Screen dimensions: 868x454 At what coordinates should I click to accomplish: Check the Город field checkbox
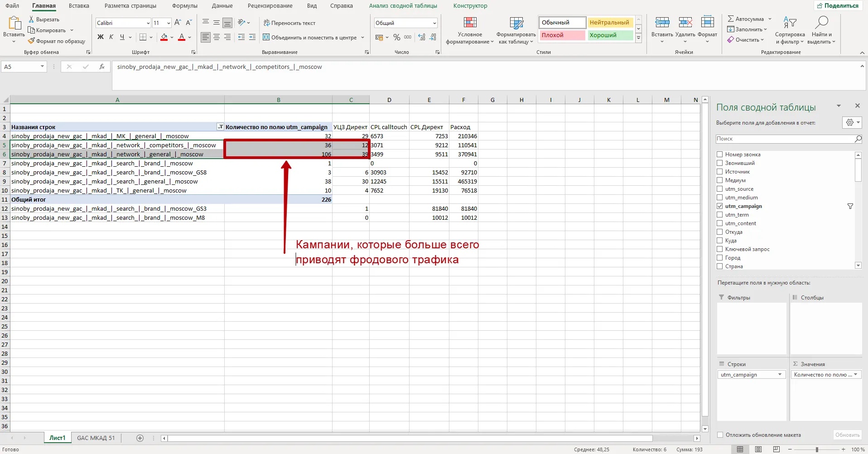pyautogui.click(x=720, y=258)
